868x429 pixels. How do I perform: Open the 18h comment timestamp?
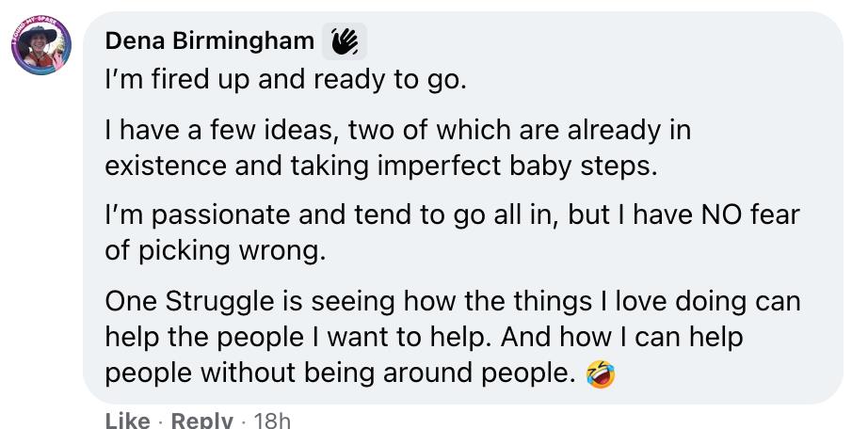[x=273, y=420]
